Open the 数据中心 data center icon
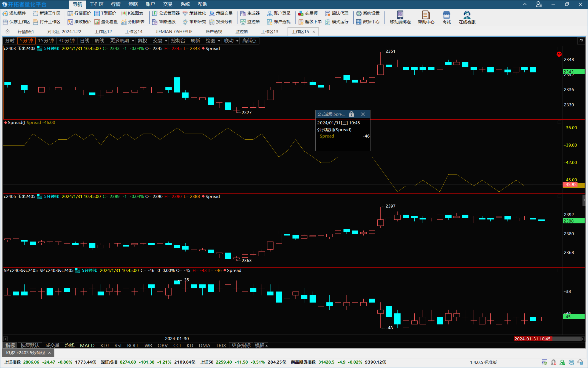The image size is (588, 368). click(359, 22)
